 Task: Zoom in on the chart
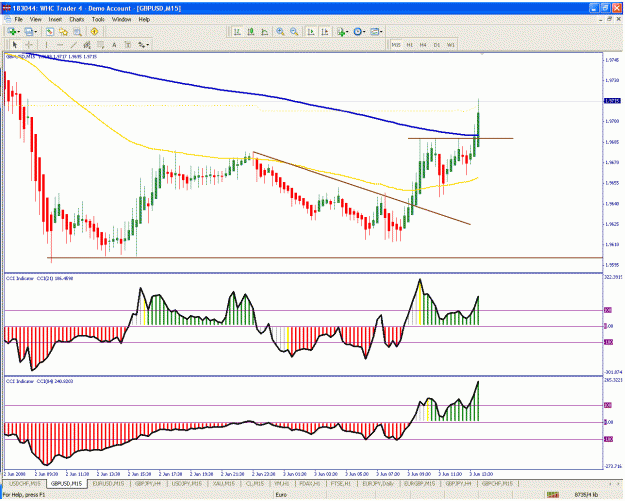[x=281, y=31]
